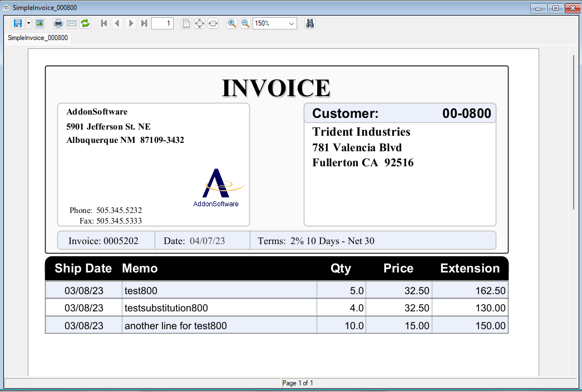Image resolution: width=582 pixels, height=392 pixels.
Task: Click the memo cell testsubstitution800
Action: pyautogui.click(x=219, y=308)
